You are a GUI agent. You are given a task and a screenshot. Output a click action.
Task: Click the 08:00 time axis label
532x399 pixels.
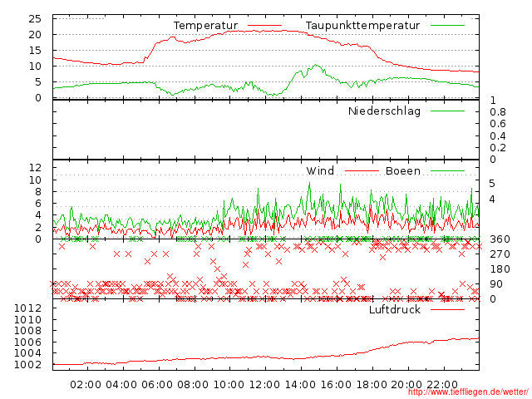click(193, 385)
